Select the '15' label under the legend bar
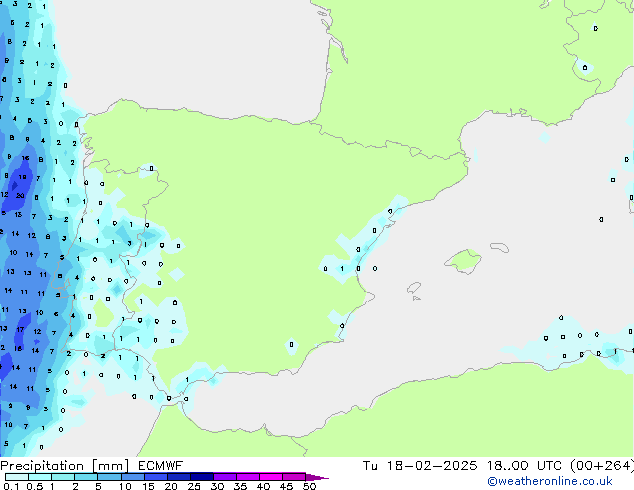The width and height of the screenshot is (634, 490). pos(148,486)
